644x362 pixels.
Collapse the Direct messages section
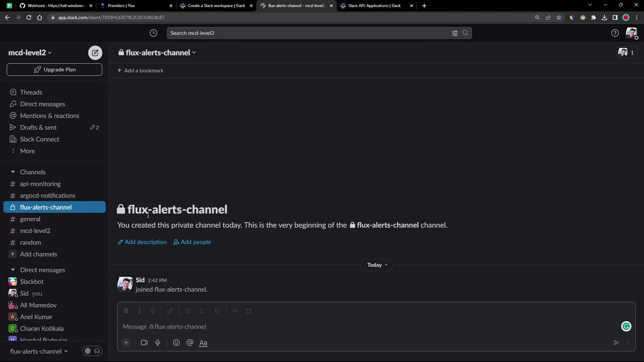pos(13,270)
